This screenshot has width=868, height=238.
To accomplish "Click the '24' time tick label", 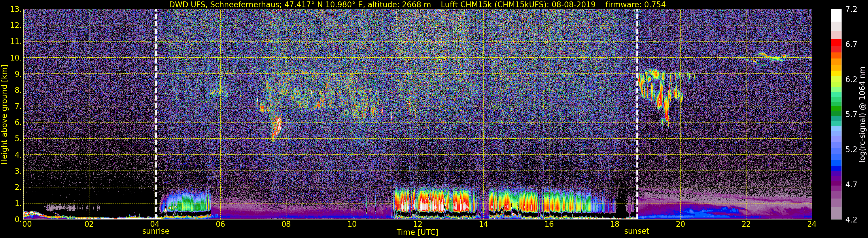I will pos(812,224).
